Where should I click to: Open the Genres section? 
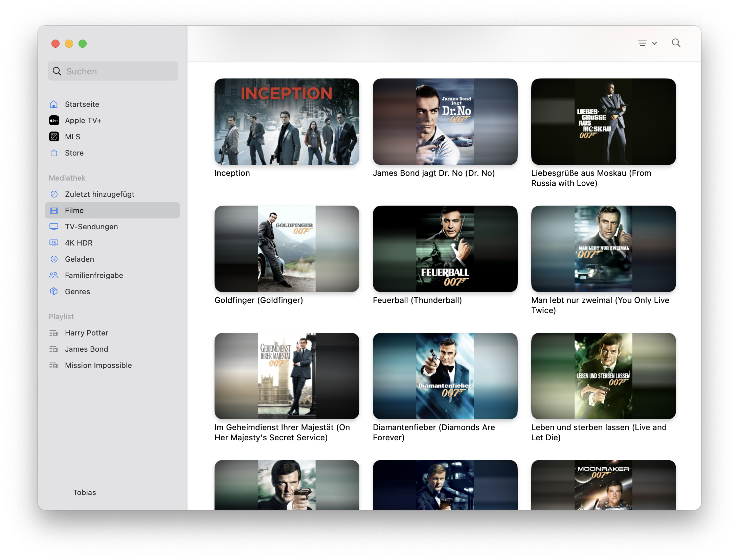click(77, 291)
